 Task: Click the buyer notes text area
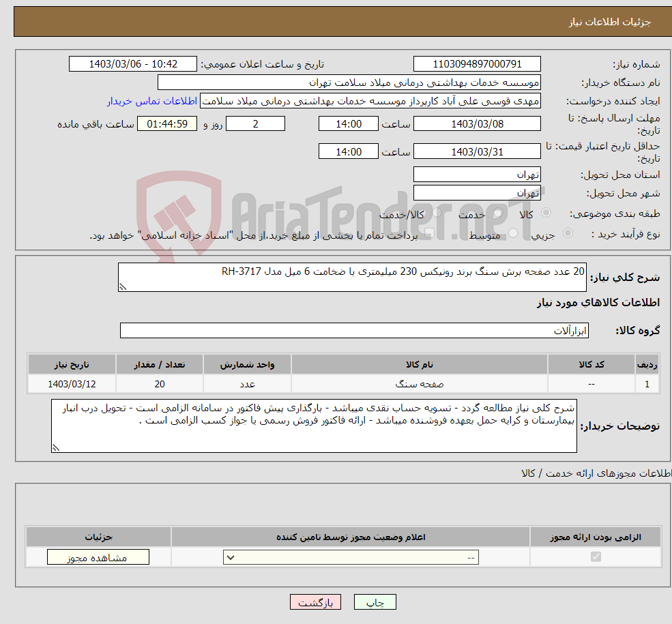[314, 426]
